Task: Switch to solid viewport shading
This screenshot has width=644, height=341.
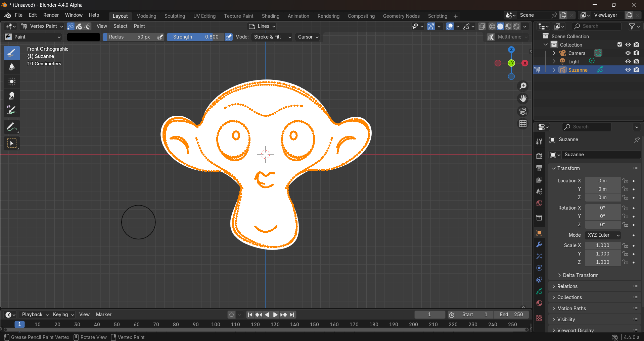Action: click(x=500, y=26)
